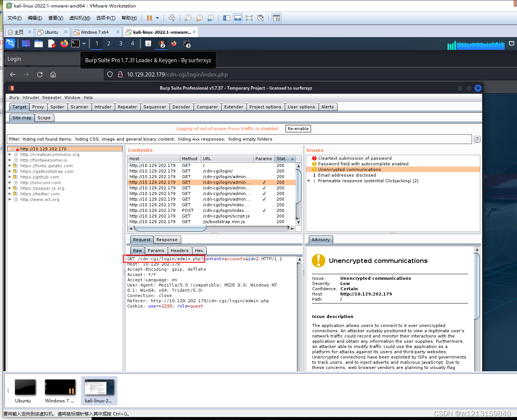Open the 虚拟机(M) menu in VMware

click(80, 18)
